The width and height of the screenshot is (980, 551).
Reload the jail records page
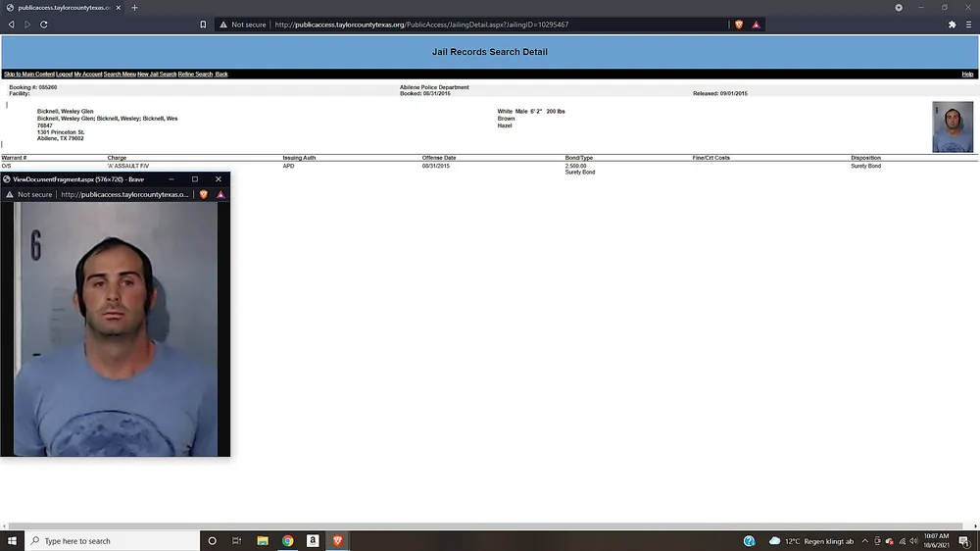[44, 25]
